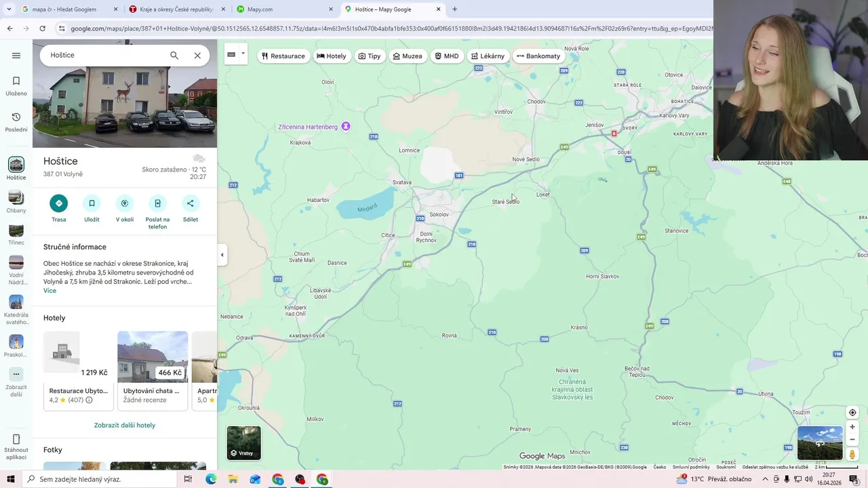Zoom out the map with minus
This screenshot has height=488, width=868.
852,439
